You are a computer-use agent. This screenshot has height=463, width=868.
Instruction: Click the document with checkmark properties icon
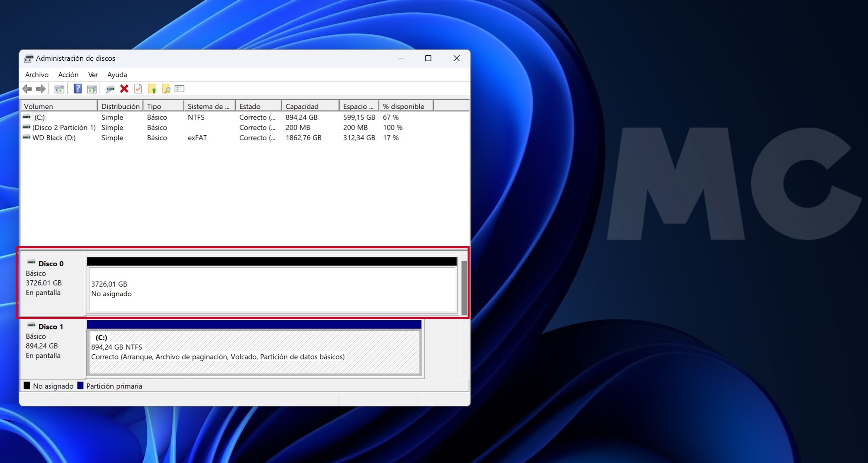point(138,89)
